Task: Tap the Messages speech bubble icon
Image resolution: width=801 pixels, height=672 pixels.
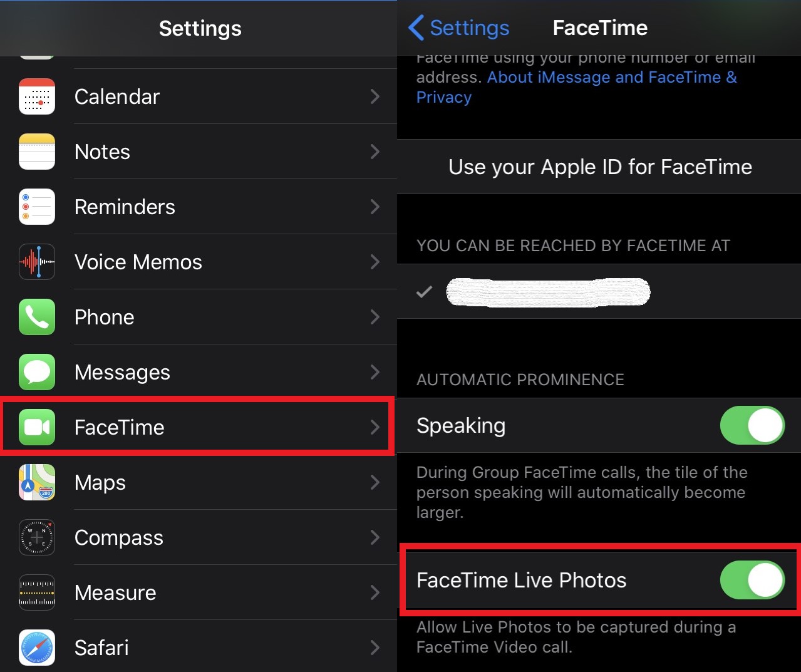Action: click(37, 372)
